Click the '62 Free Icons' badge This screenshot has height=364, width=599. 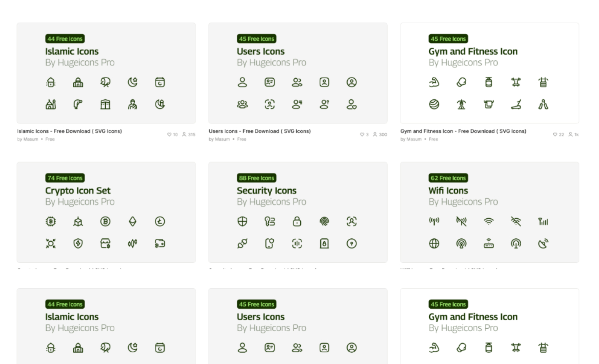(x=448, y=178)
